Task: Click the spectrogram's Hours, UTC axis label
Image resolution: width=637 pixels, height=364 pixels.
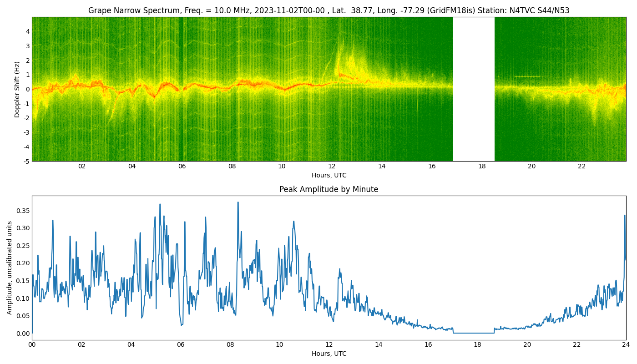Action: pyautogui.click(x=329, y=175)
